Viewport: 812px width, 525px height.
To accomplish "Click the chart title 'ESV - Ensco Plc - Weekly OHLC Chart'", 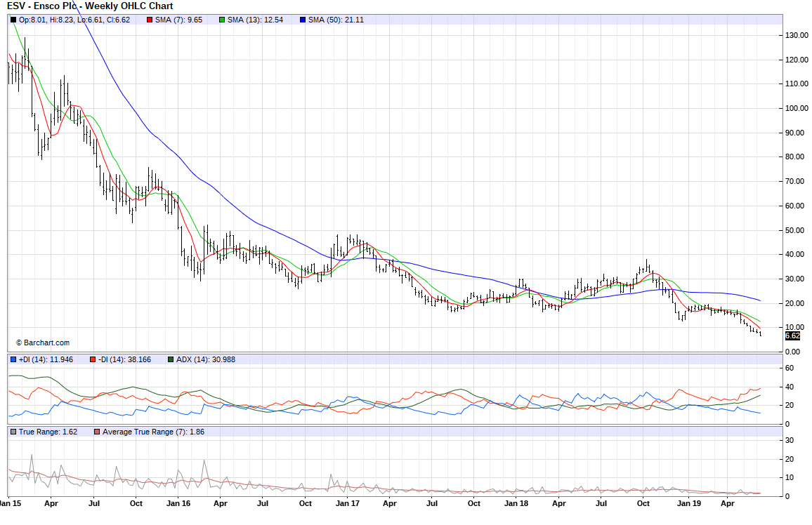I will point(90,6).
